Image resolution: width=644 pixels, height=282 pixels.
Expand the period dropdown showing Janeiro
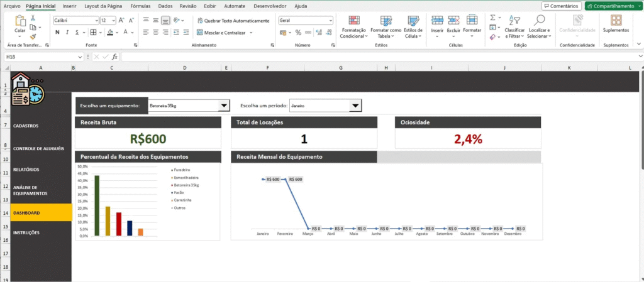coord(355,106)
